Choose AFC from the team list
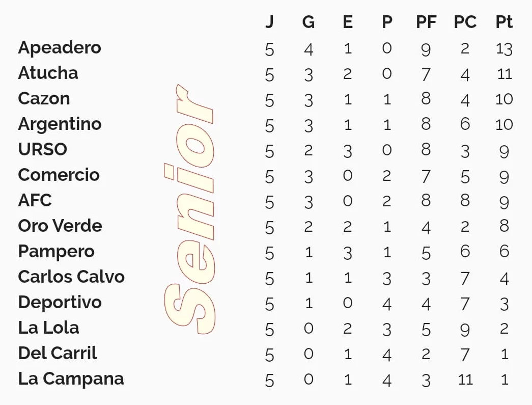 point(35,201)
